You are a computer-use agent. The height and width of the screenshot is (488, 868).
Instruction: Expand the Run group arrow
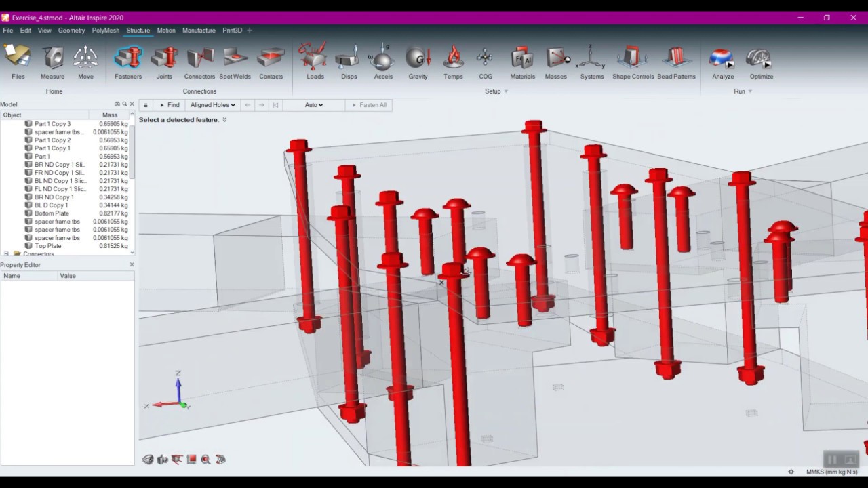[x=750, y=91]
